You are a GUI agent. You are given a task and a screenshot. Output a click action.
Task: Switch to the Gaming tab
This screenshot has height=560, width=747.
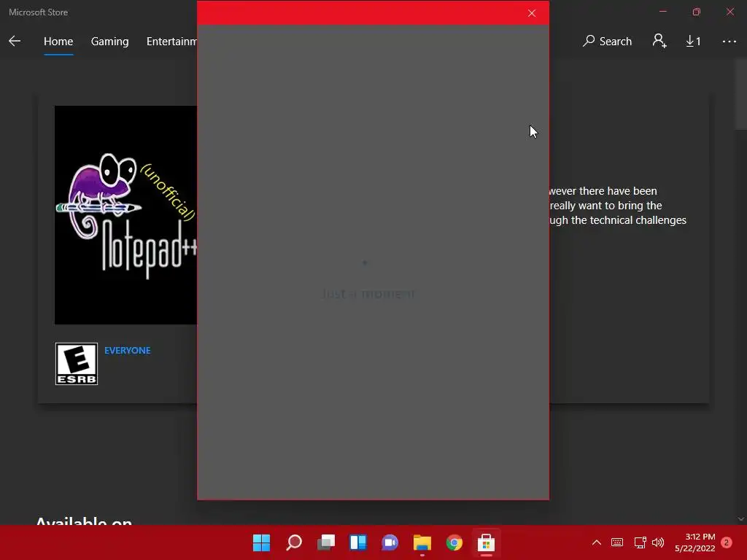[x=109, y=42]
